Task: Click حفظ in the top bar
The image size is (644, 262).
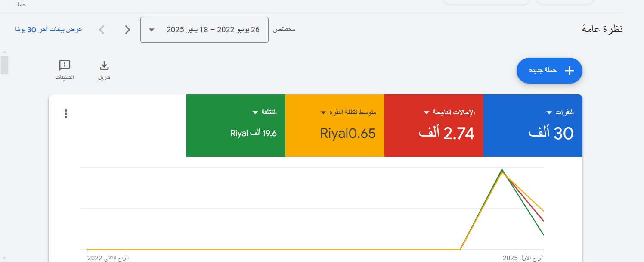Action: click(x=21, y=4)
